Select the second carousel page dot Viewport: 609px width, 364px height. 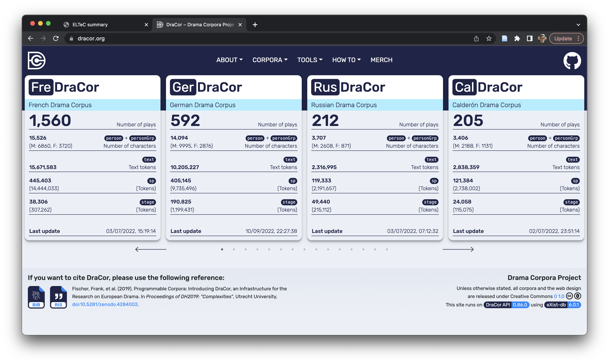click(234, 249)
